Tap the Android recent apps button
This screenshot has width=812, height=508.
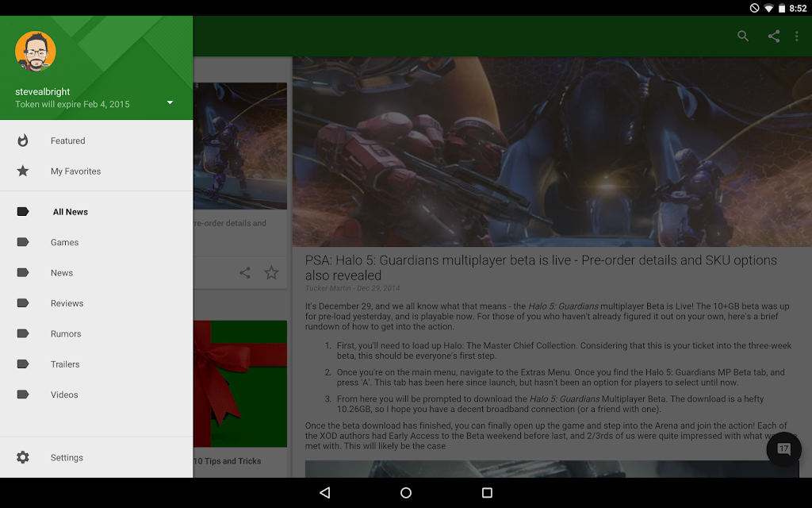(x=487, y=492)
